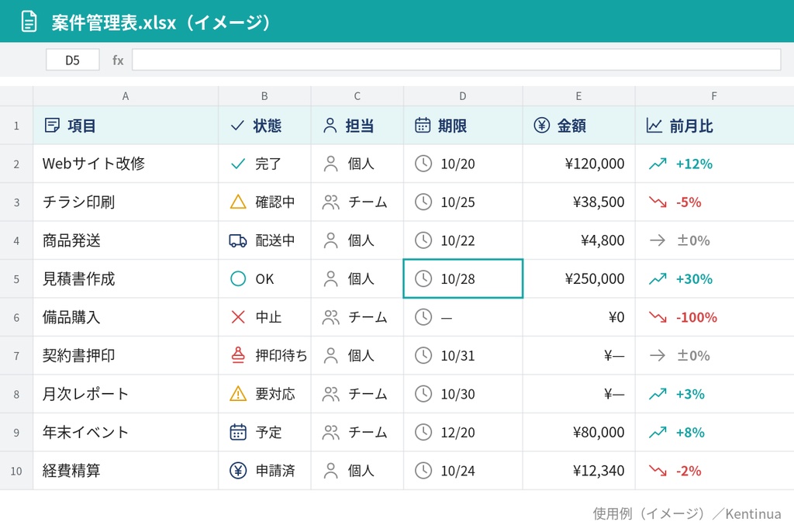Click the ¥80,000 amount cell
This screenshot has width=794, height=532.
[x=578, y=432]
